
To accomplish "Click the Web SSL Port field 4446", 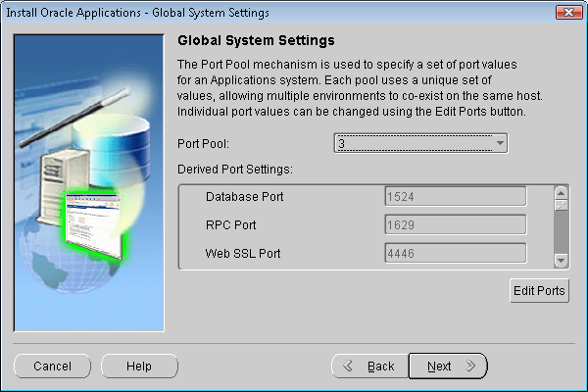I will tap(456, 253).
